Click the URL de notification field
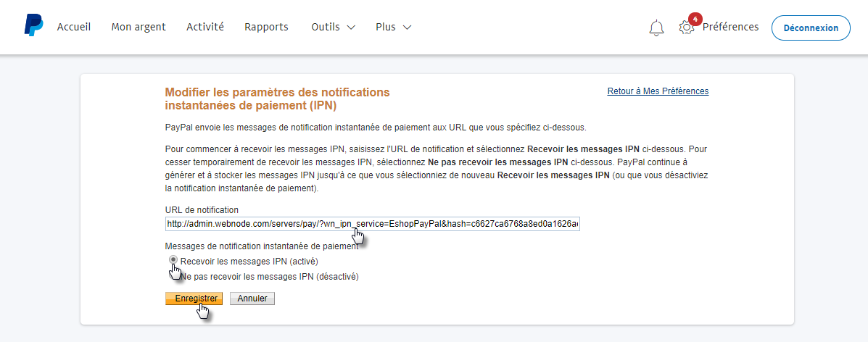This screenshot has width=868, height=342. [x=372, y=224]
